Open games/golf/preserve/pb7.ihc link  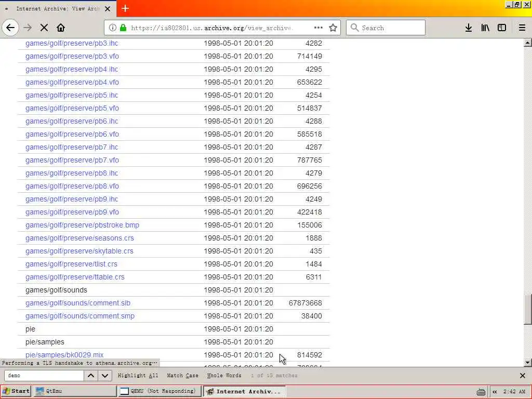(x=72, y=147)
